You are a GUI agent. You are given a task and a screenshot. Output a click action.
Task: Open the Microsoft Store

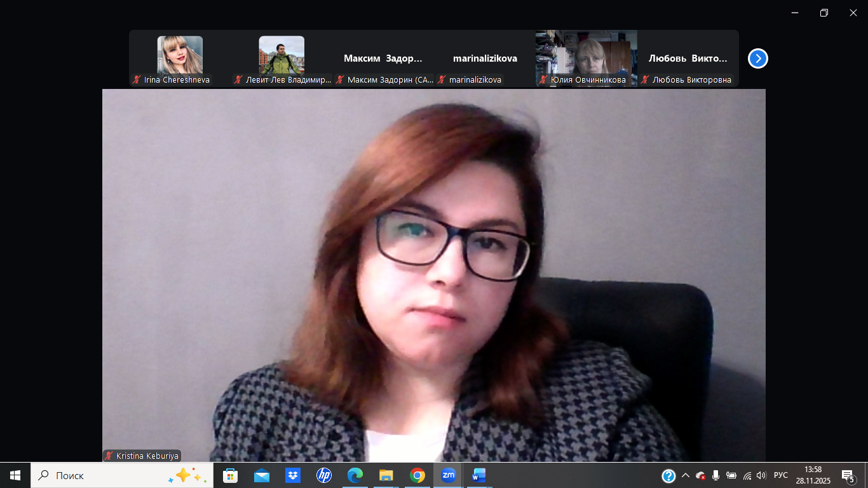[230, 475]
